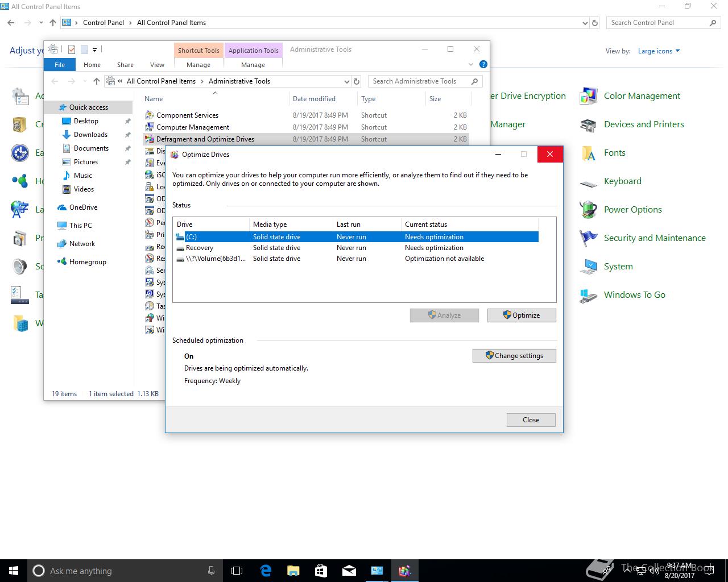Screen dimensions: 728x582
Task: Open Pictures folder in navigation pane
Action: [x=86, y=162]
